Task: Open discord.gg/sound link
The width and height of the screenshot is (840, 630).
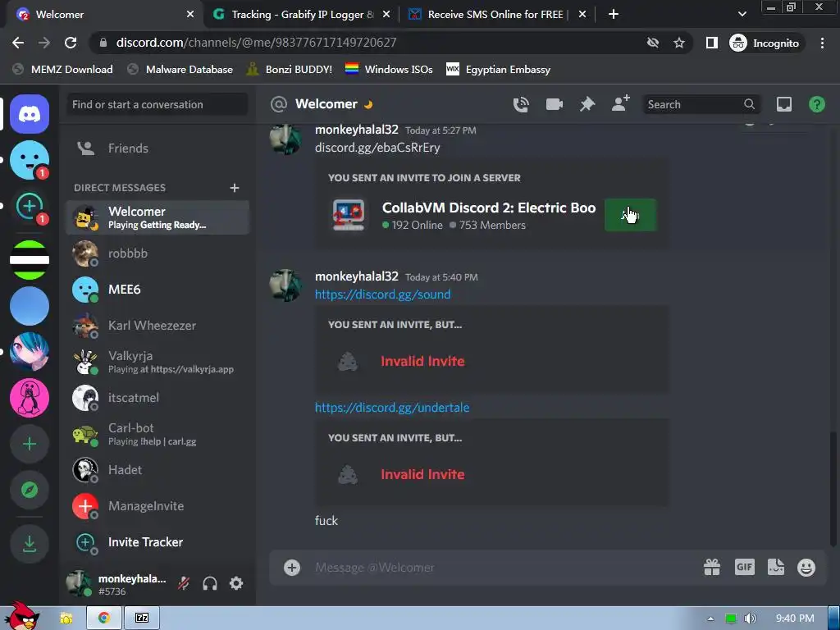Action: (x=382, y=294)
